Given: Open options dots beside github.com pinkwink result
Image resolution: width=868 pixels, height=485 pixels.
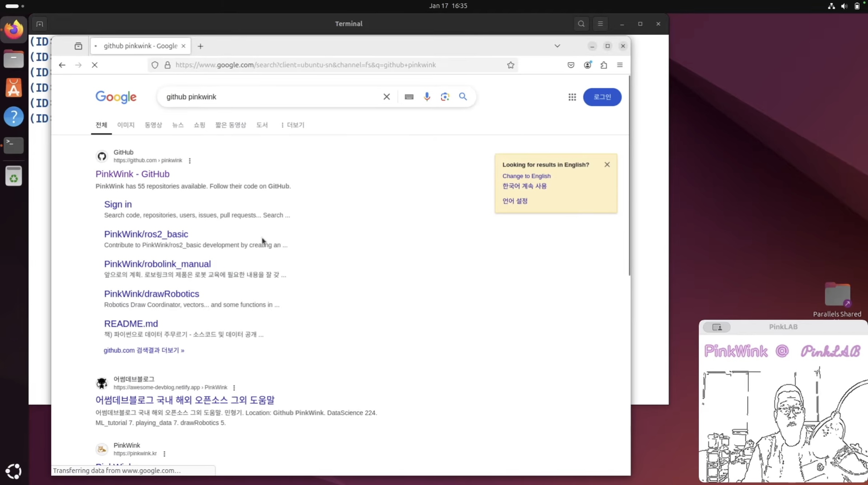Looking at the screenshot, I should (x=189, y=161).
